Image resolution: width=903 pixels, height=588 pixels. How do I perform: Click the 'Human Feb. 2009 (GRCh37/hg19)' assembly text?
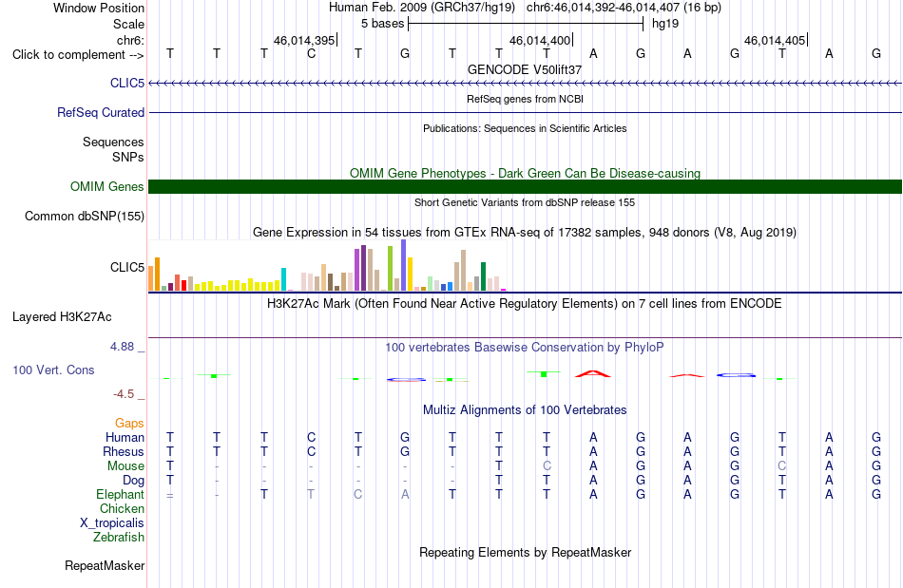click(x=421, y=8)
